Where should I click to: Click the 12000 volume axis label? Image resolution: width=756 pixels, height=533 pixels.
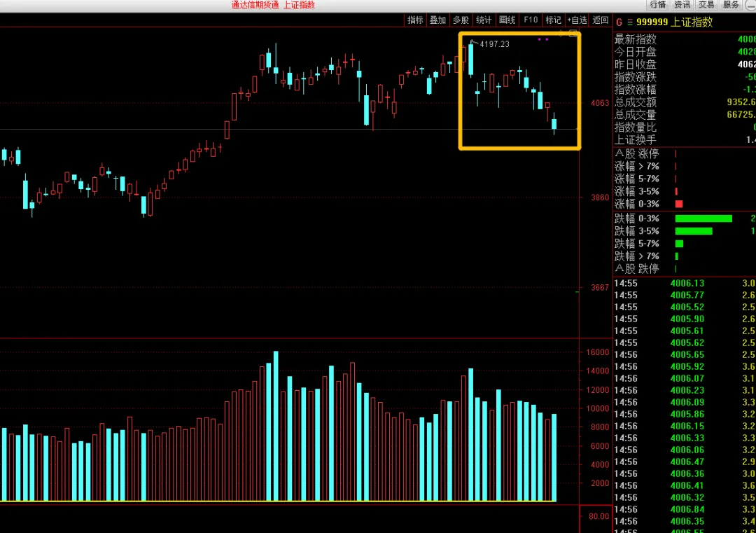coord(597,389)
